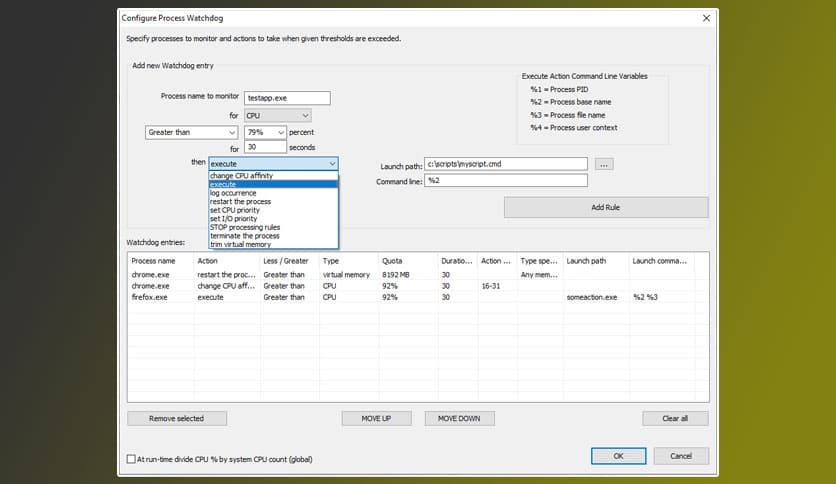Click the Clear all button
Viewport: 836px width, 484px height.
click(676, 418)
